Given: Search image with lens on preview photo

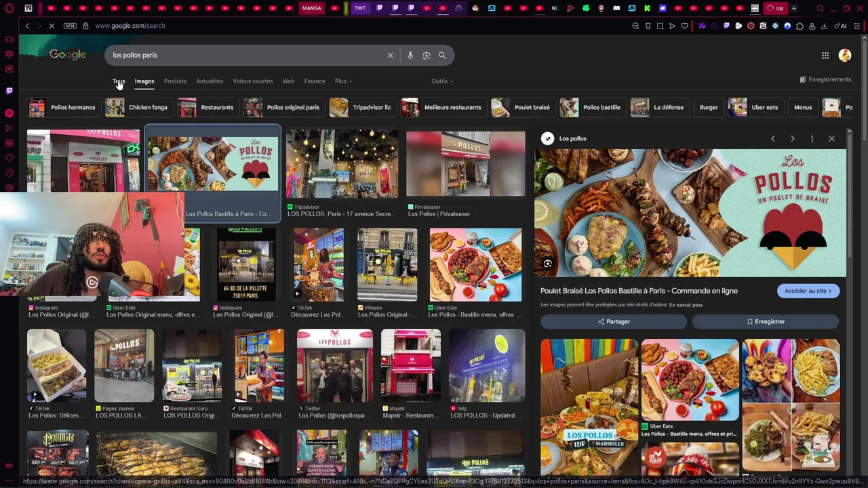Looking at the screenshot, I should click(x=547, y=264).
